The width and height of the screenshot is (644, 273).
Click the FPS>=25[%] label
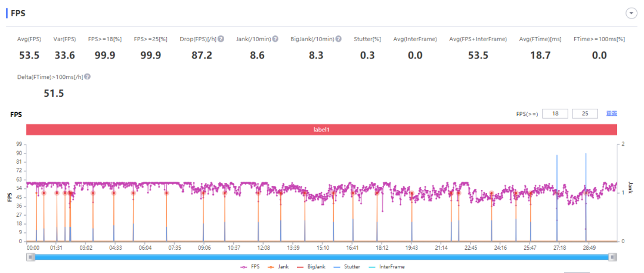151,39
